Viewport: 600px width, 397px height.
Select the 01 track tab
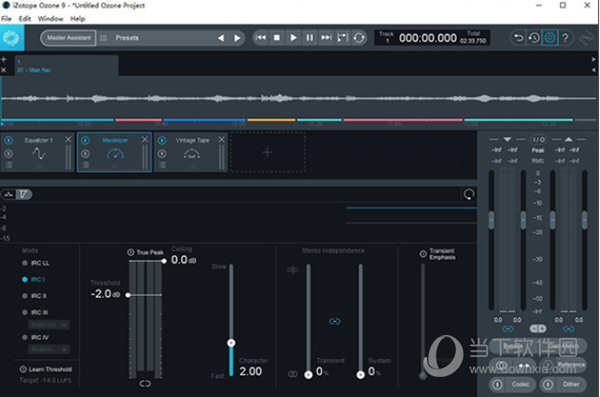67,65
